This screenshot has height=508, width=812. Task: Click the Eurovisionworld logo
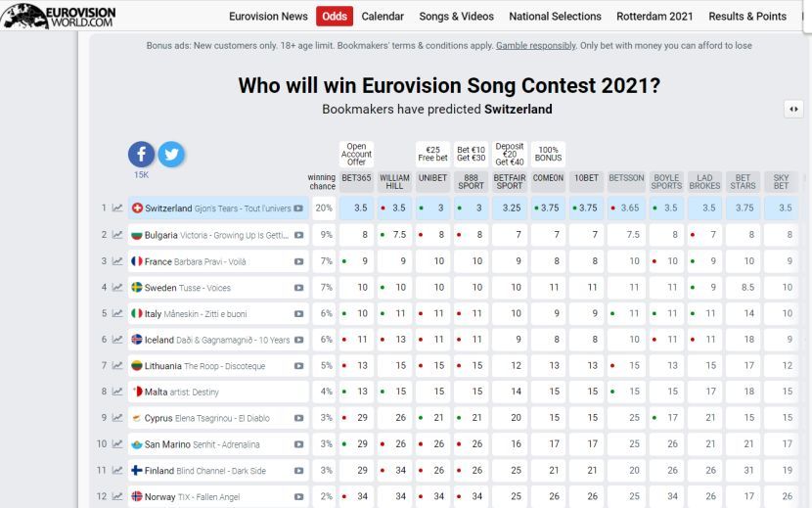[x=59, y=17]
